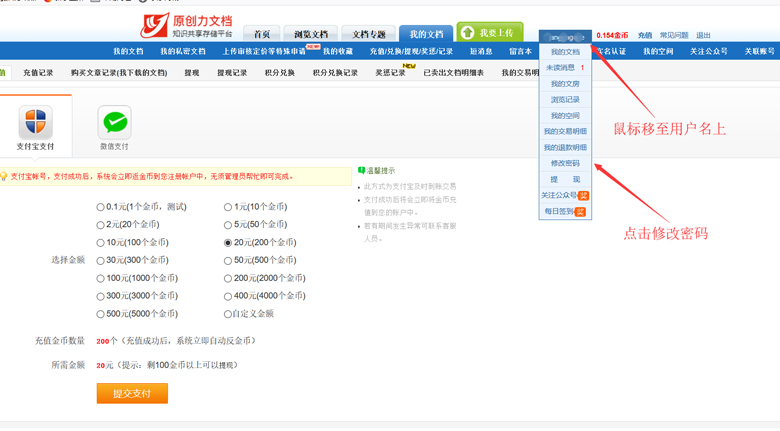Open 关注公众号 in the blue navigation bar

[708, 51]
